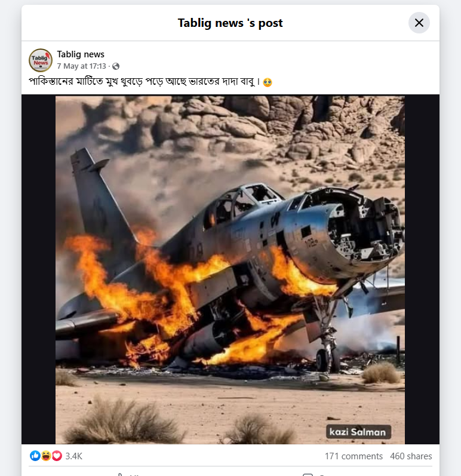Click the kazi Salman watermark on the photo
Viewport: 461px width, 476px height.
[x=358, y=432]
